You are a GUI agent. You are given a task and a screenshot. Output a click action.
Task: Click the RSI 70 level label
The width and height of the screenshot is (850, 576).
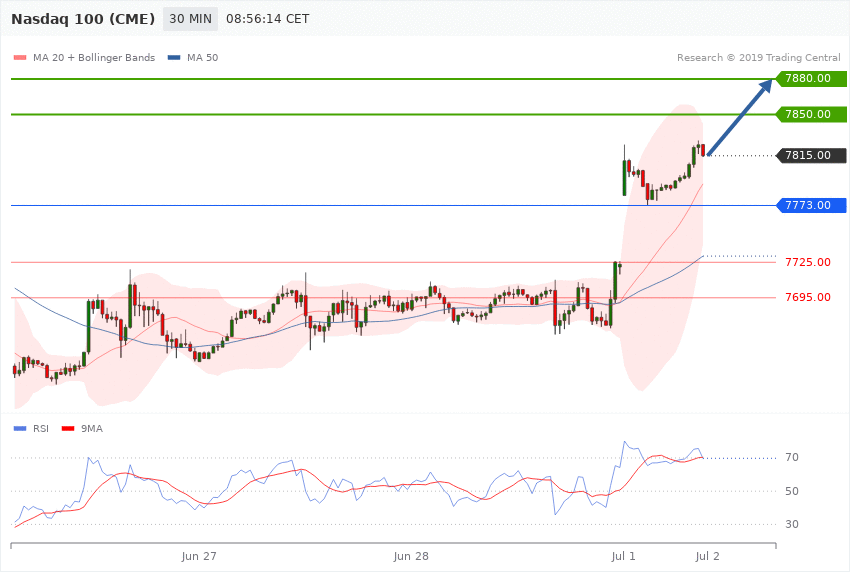point(791,457)
